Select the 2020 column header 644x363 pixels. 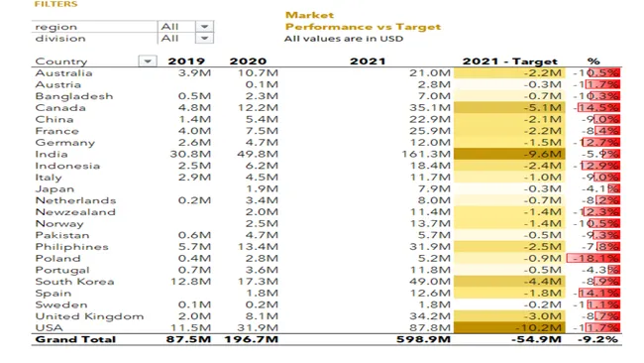(x=248, y=61)
